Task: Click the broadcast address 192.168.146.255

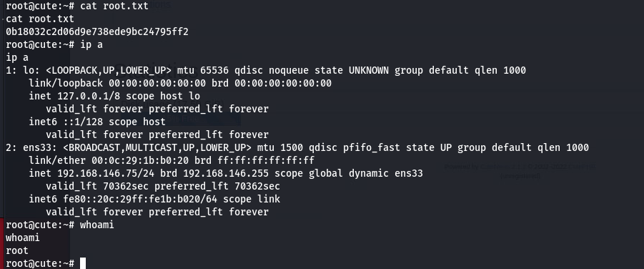Action: click(x=226, y=173)
